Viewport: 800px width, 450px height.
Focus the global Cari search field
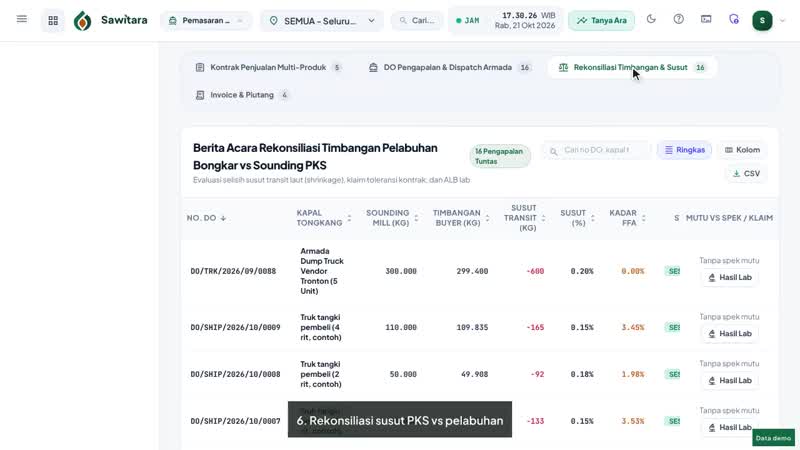tap(417, 21)
